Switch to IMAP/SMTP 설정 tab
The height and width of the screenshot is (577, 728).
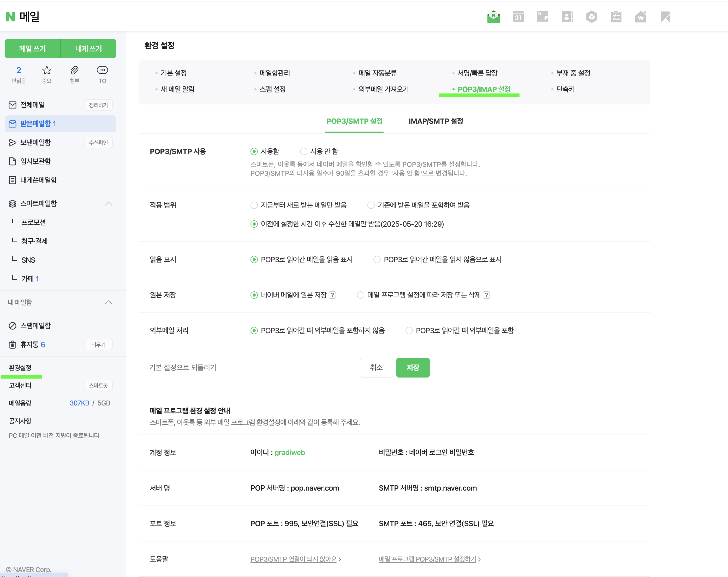click(x=435, y=121)
